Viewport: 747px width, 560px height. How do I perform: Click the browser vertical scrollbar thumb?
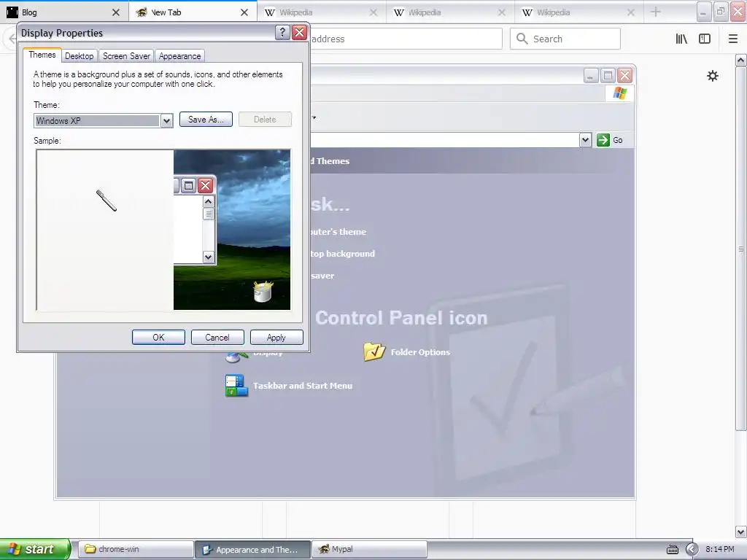pos(740,249)
